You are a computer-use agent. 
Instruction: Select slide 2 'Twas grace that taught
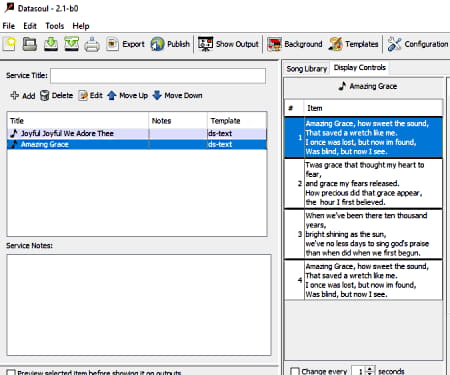pyautogui.click(x=363, y=184)
